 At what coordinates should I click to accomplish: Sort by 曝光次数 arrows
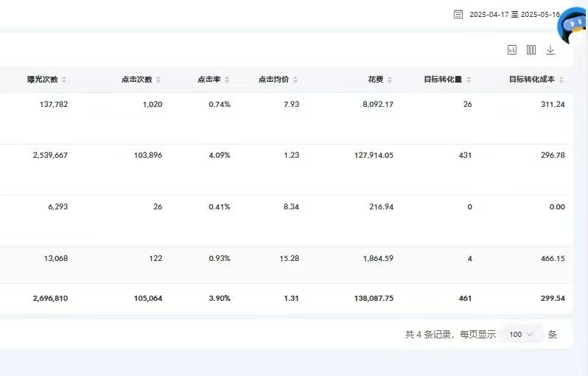64,80
